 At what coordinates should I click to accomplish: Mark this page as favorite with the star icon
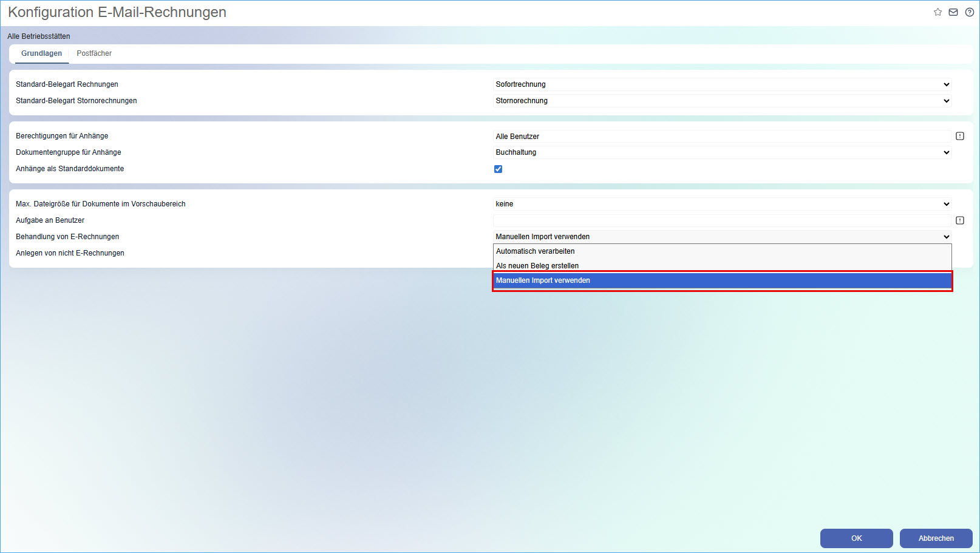(x=937, y=12)
